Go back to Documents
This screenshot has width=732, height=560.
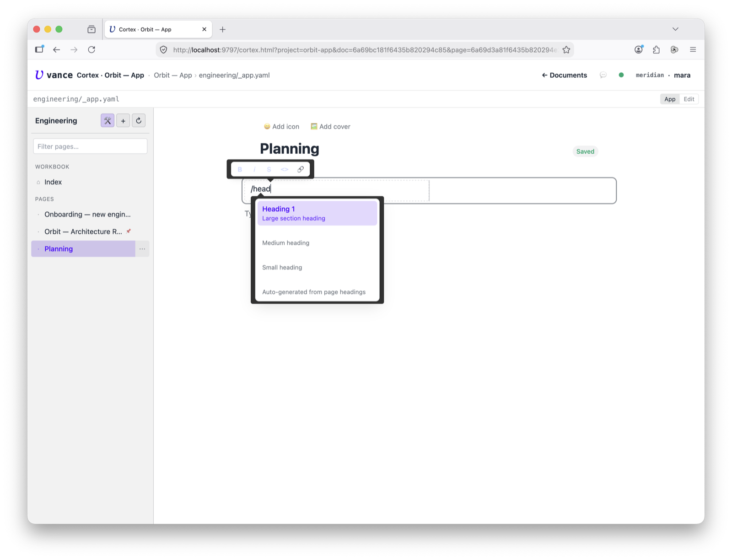click(565, 75)
